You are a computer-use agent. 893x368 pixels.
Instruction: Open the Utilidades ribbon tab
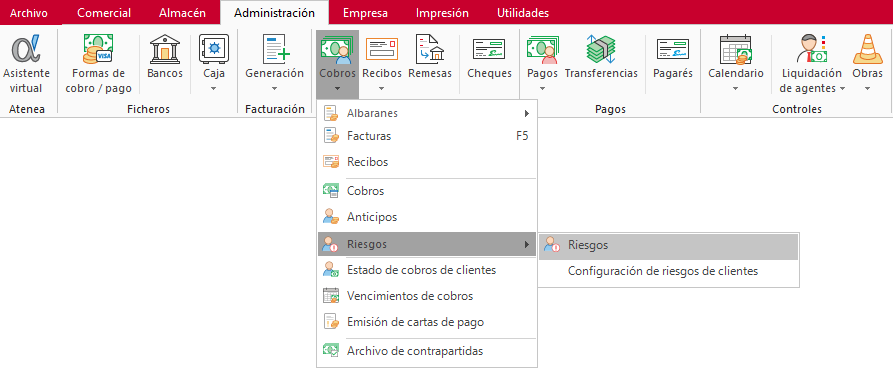click(523, 13)
